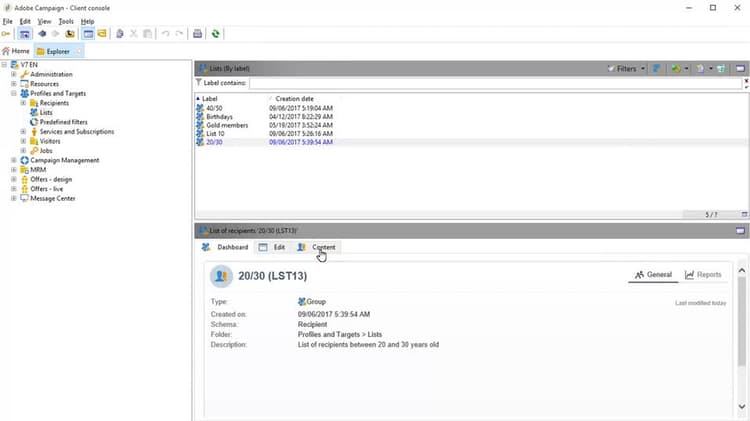
Task: Open the Filters dropdown arrow
Action: coord(642,69)
